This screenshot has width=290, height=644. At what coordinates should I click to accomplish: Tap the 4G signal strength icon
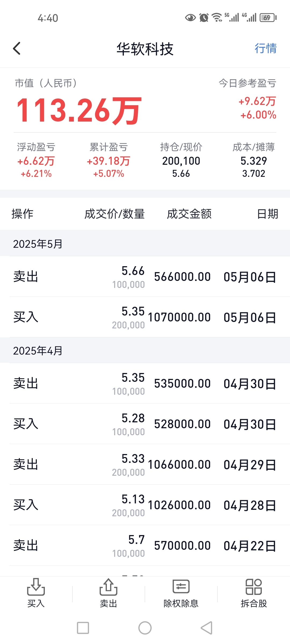[249, 17]
